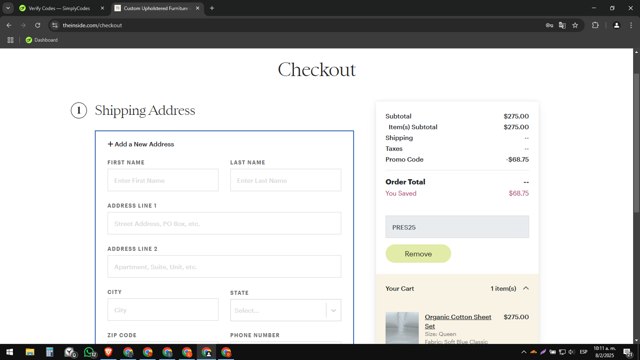Open the Chrome profile menu
Image resolution: width=640 pixels, height=360 pixels.
616,25
